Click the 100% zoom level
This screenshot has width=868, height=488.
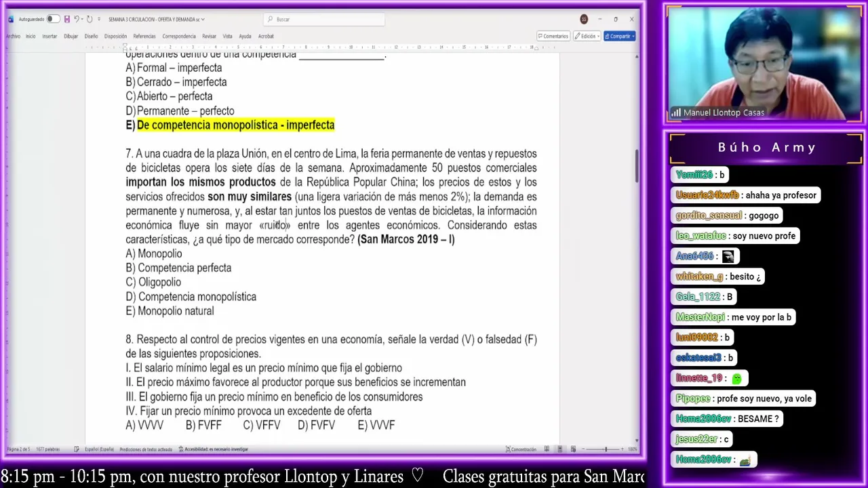(x=633, y=449)
